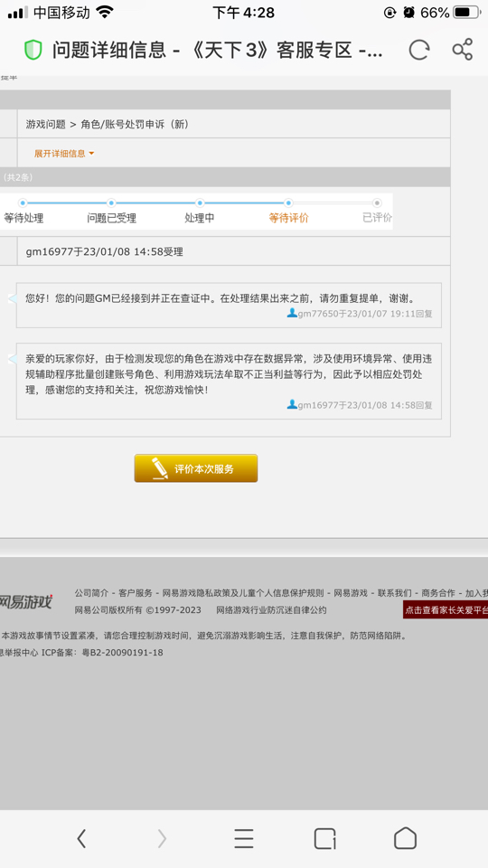The image size is (488, 868).
Task: Open the 公司简介 footer link
Action: coord(91,593)
